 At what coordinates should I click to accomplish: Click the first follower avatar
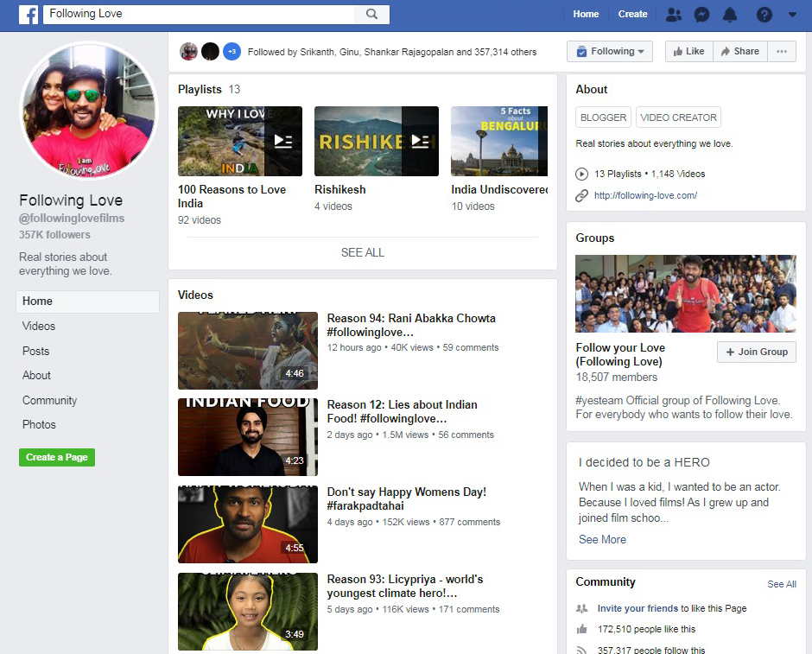click(x=188, y=51)
